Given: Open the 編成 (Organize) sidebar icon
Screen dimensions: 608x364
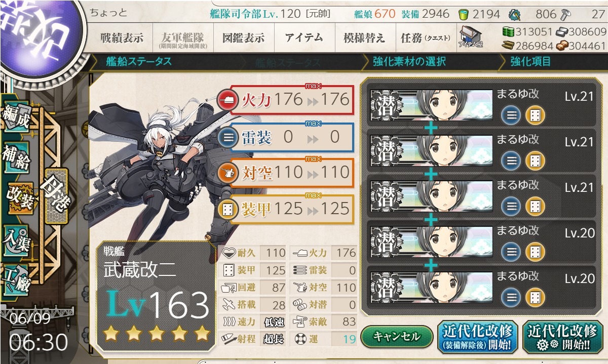Looking at the screenshot, I should pos(16,118).
